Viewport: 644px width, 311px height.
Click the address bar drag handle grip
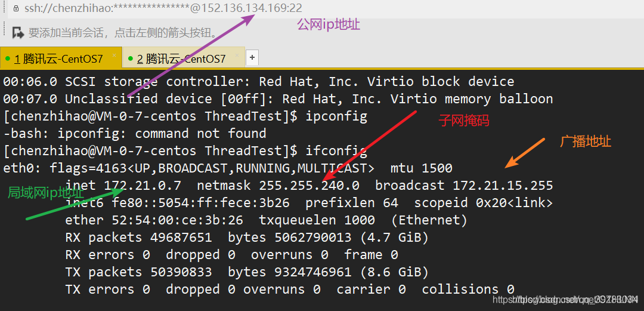pos(4,8)
